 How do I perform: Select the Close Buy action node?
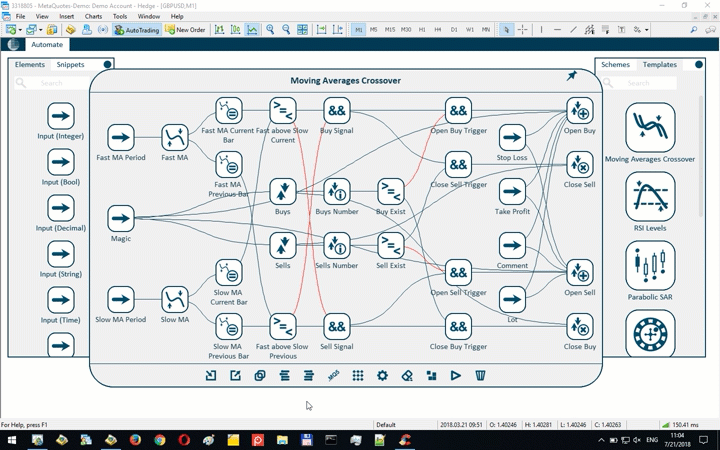579,326
